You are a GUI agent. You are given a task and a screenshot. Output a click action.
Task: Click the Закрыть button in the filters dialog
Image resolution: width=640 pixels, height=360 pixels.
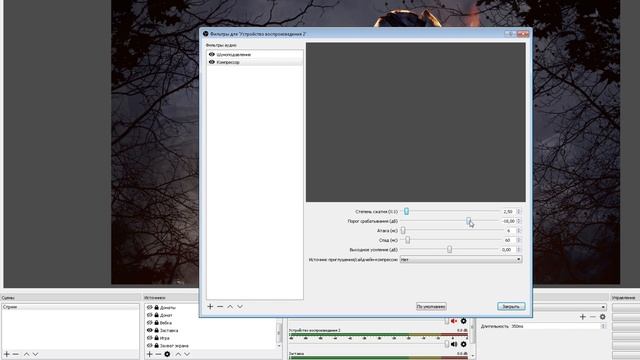pyautogui.click(x=511, y=307)
